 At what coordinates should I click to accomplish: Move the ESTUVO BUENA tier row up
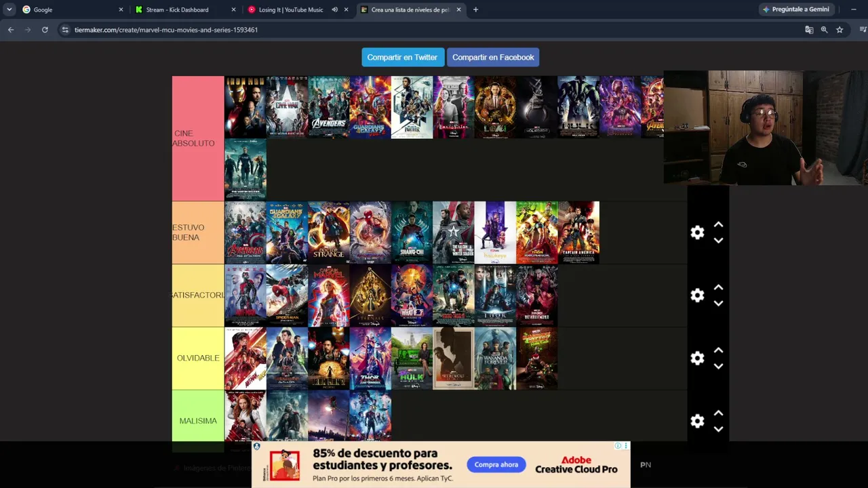pos(718,224)
